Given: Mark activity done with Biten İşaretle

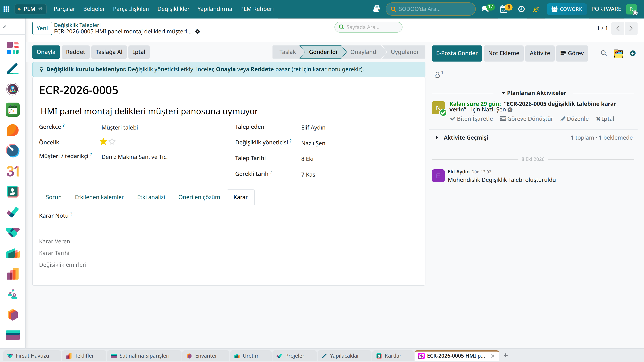Looking at the screenshot, I should click(x=472, y=119).
